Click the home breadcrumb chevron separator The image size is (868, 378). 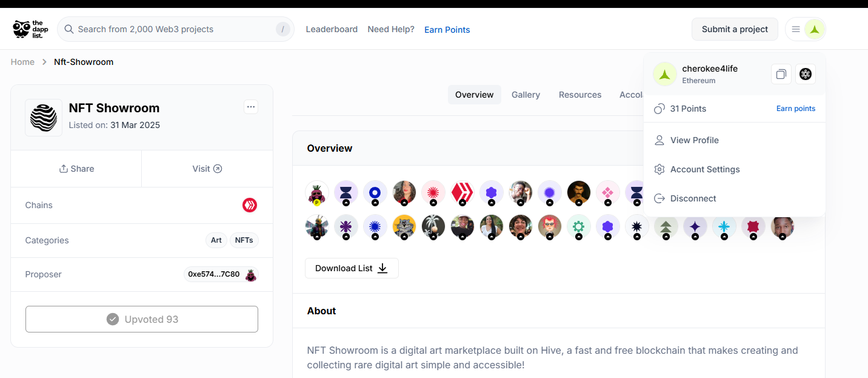(x=44, y=62)
